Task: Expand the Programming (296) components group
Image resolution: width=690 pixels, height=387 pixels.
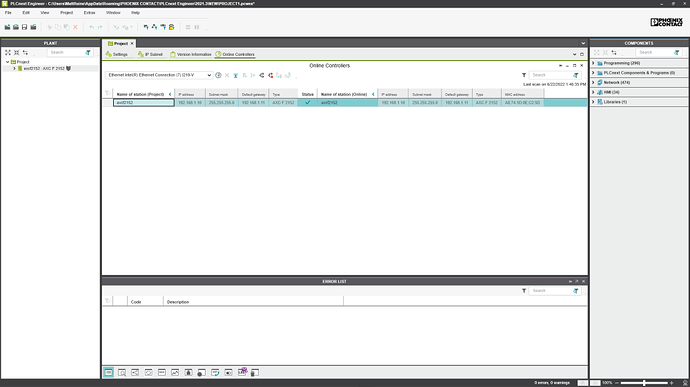Action: pos(593,63)
